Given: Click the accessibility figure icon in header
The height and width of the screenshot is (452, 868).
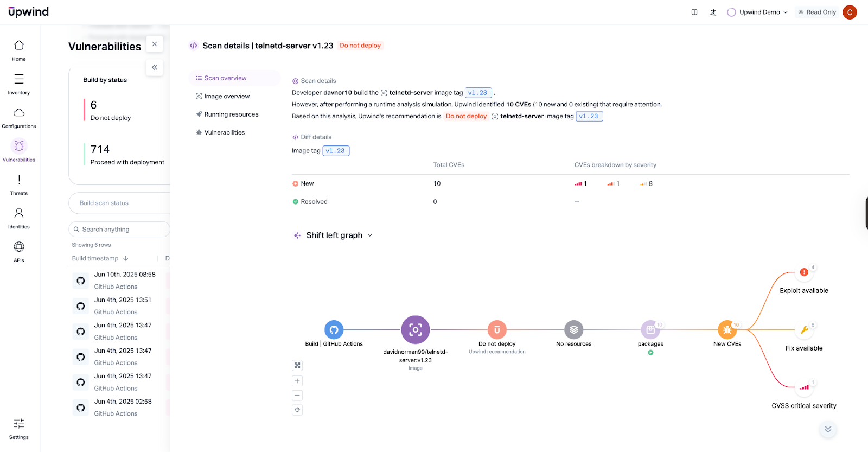Looking at the screenshot, I should [x=713, y=12].
